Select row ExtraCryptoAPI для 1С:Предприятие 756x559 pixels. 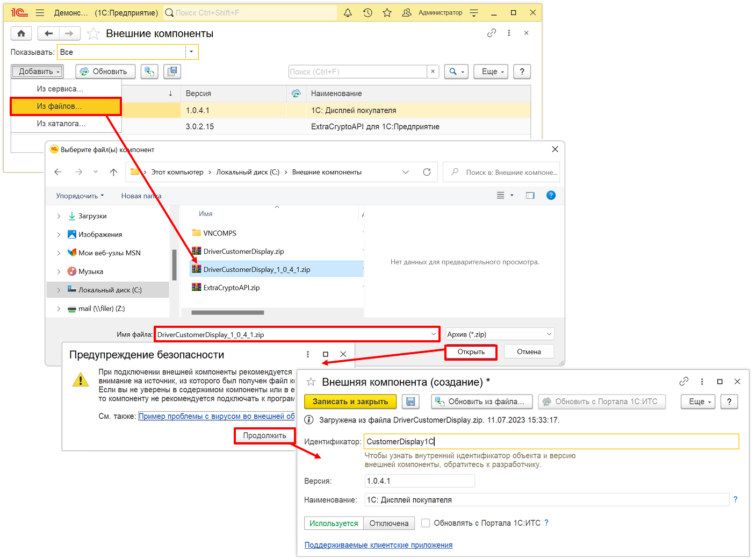[x=325, y=127]
